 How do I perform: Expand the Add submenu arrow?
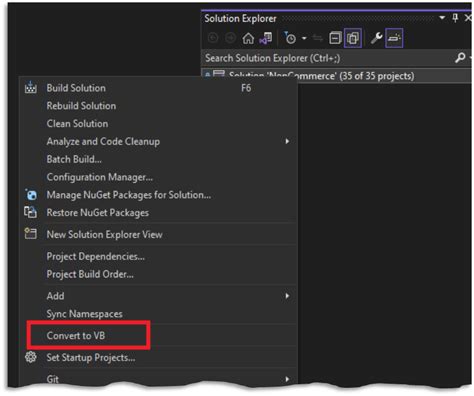287,296
